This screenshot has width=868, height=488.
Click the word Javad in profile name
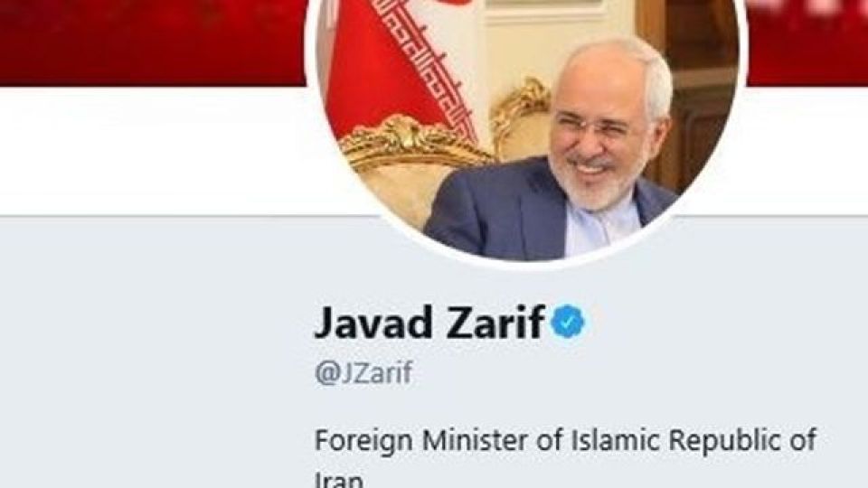[x=373, y=323]
